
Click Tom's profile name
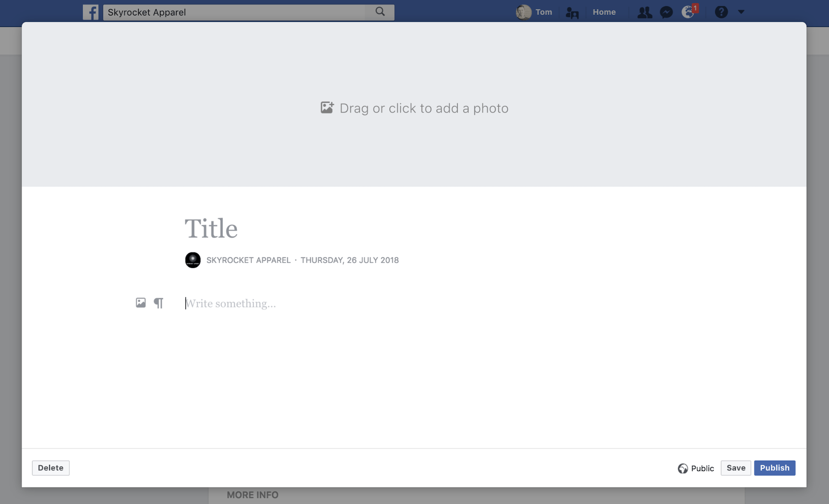544,12
